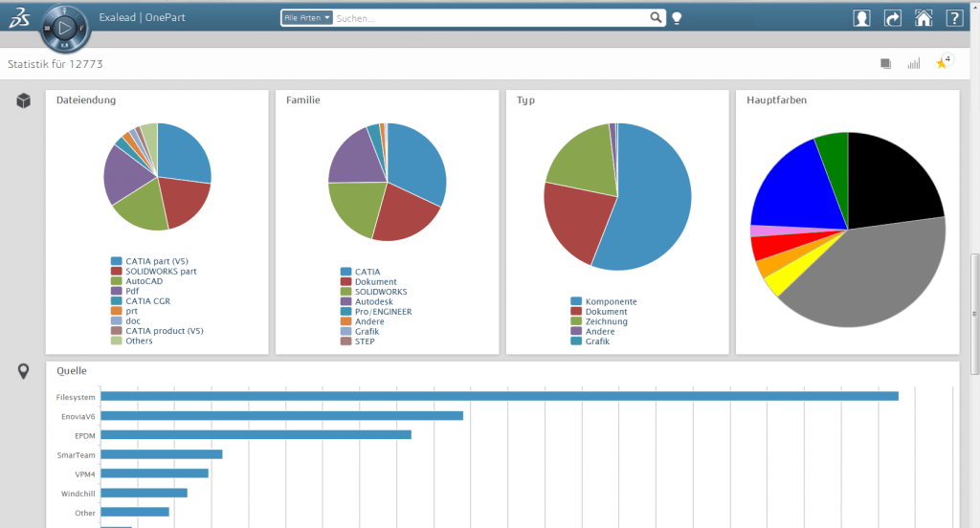
Task: Select the CATIA part (V5) legend swatch
Action: point(116,261)
